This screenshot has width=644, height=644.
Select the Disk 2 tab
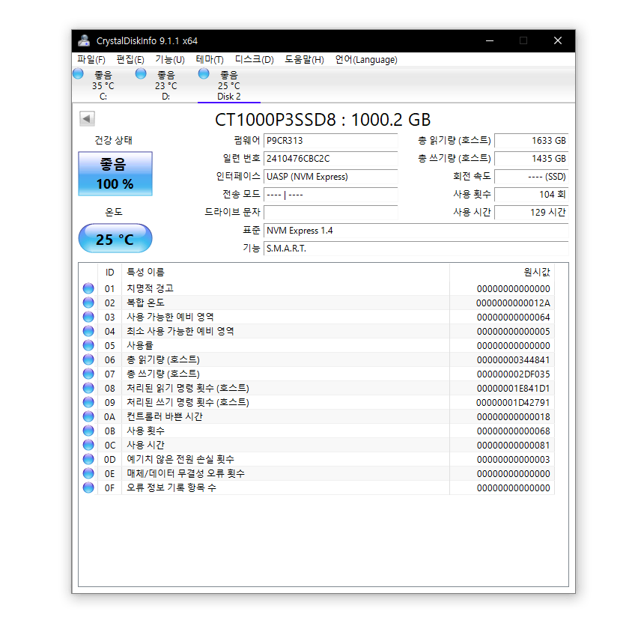[x=228, y=85]
